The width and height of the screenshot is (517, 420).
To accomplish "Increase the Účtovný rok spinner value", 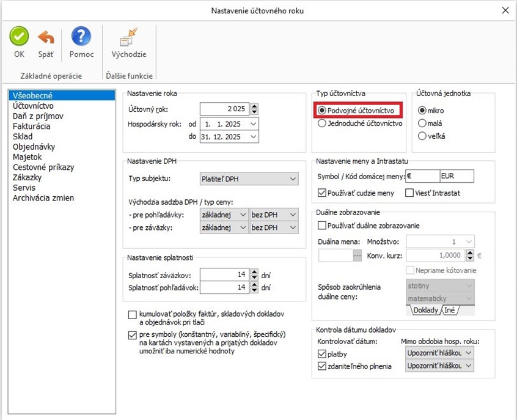I will point(254,106).
